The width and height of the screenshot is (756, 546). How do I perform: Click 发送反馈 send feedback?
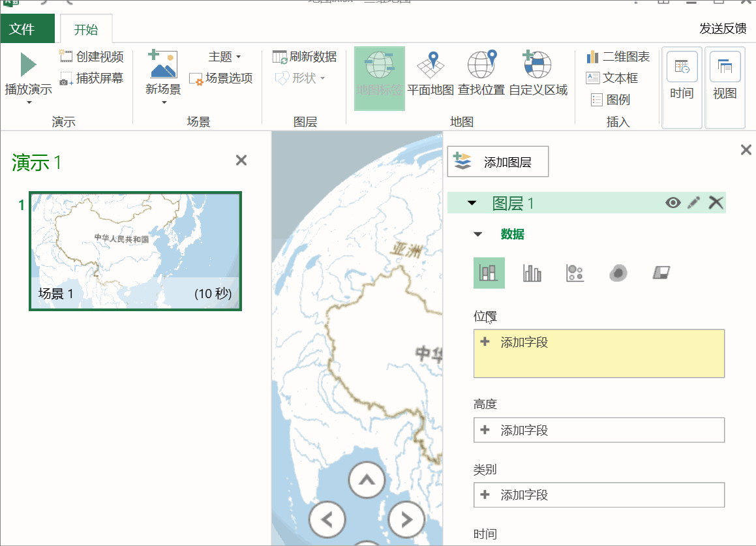[723, 29]
